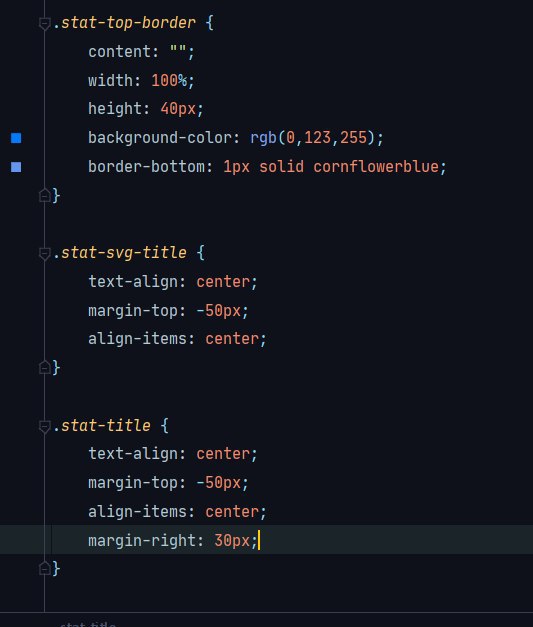This screenshot has height=627, width=533.
Task: Collapse the .stat-title rule fold
Action: point(44,426)
